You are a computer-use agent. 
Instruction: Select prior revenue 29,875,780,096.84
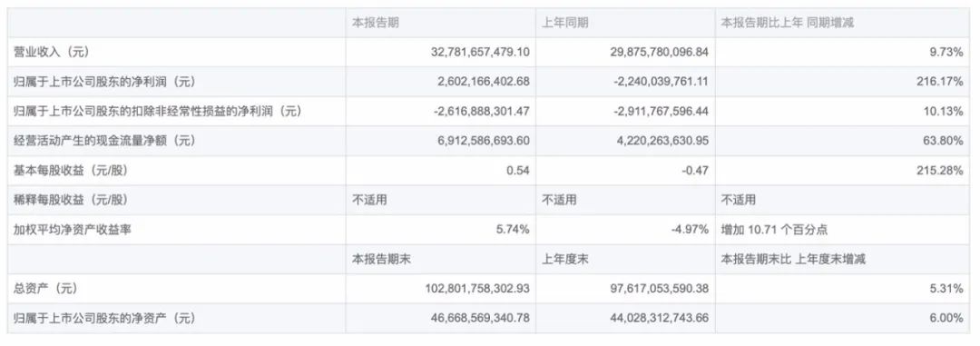(660, 53)
